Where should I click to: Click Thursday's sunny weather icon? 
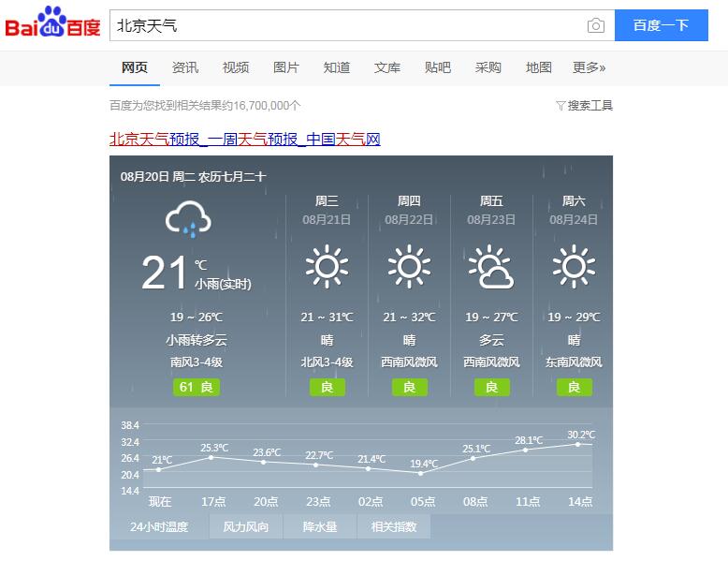(x=409, y=267)
